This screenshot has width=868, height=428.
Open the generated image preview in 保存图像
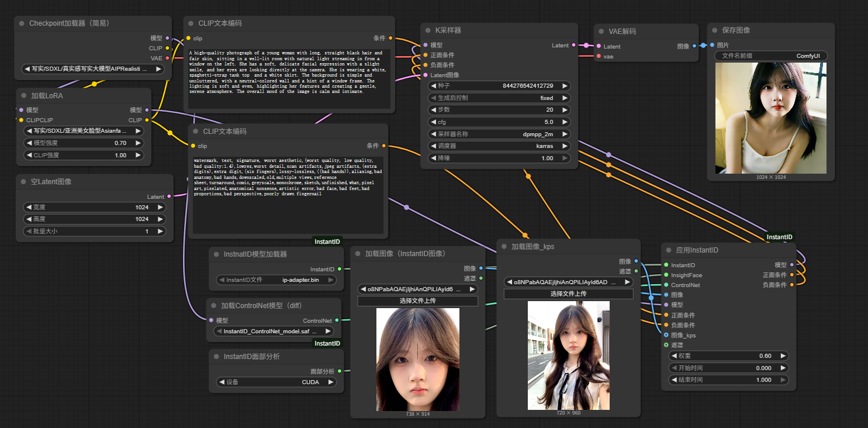tap(771, 118)
